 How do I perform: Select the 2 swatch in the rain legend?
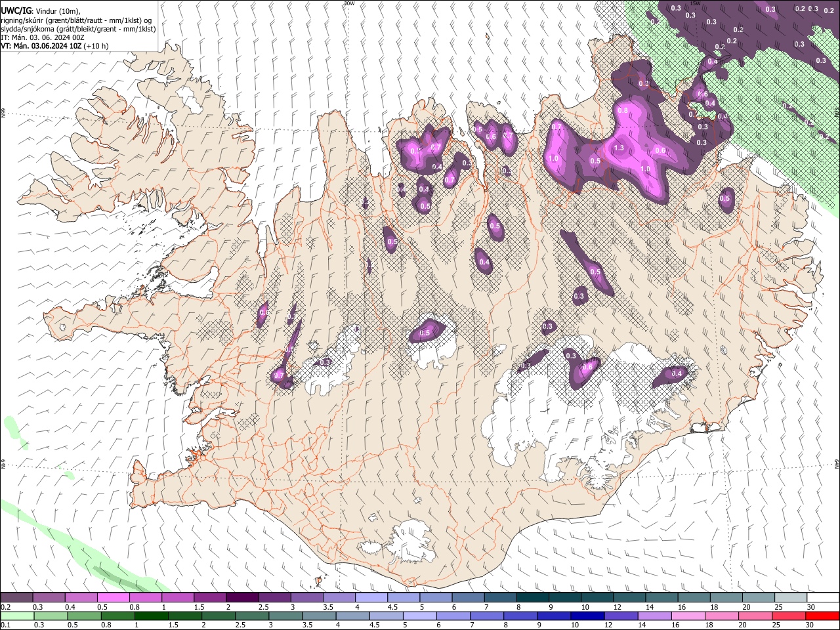pyautogui.click(x=218, y=616)
